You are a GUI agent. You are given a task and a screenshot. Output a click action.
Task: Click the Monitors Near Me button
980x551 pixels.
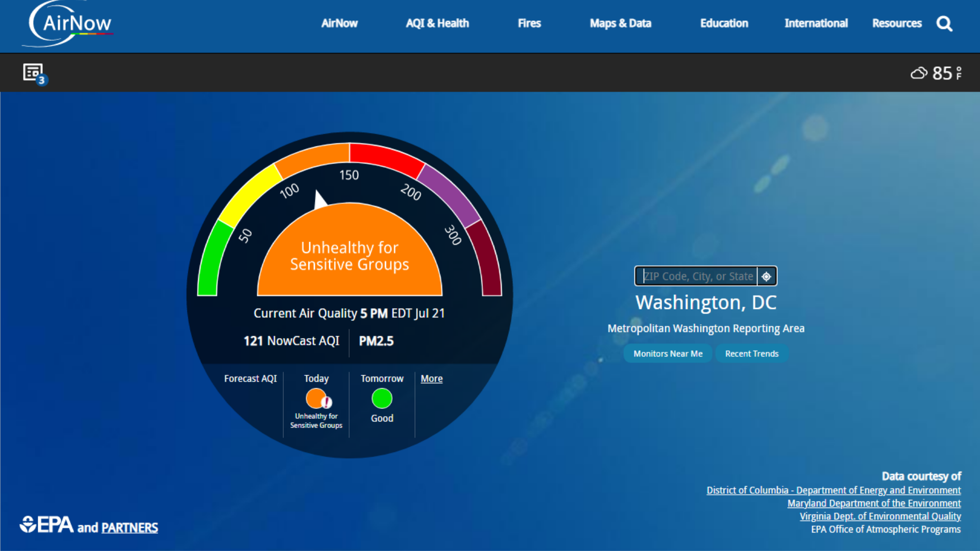pyautogui.click(x=667, y=353)
